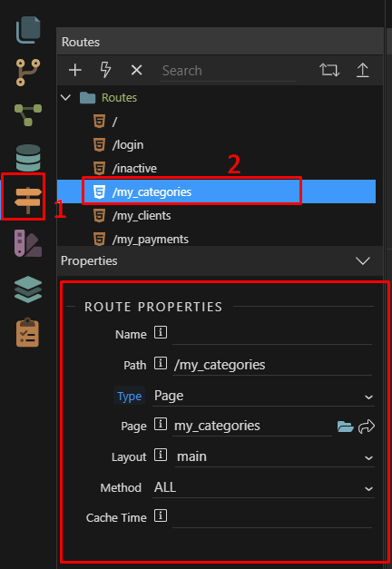Open the Layers stack icon

tap(28, 289)
